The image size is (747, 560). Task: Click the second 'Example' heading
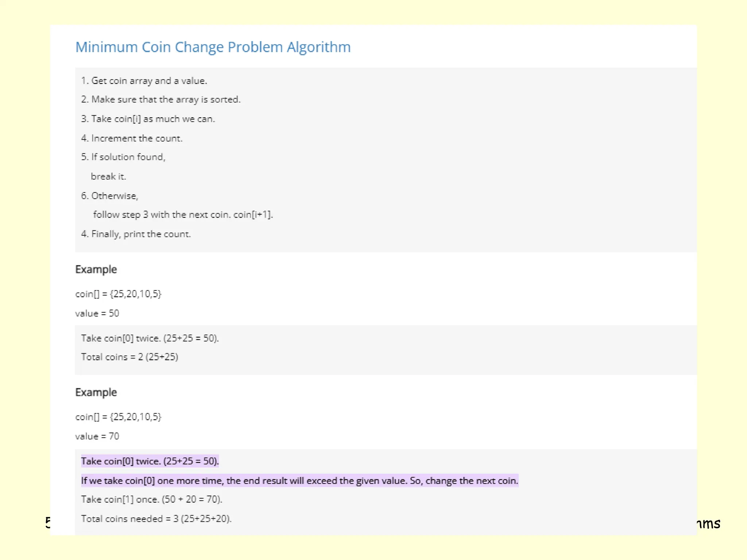96,392
